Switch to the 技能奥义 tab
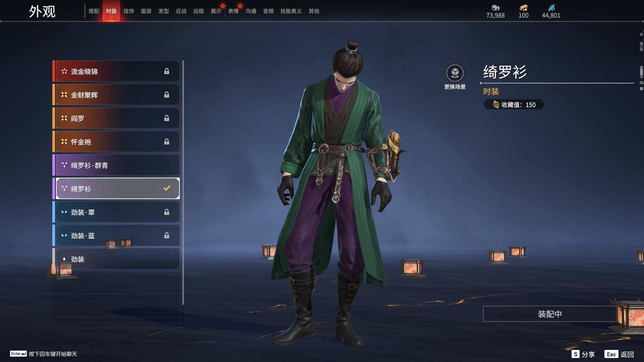 point(291,11)
